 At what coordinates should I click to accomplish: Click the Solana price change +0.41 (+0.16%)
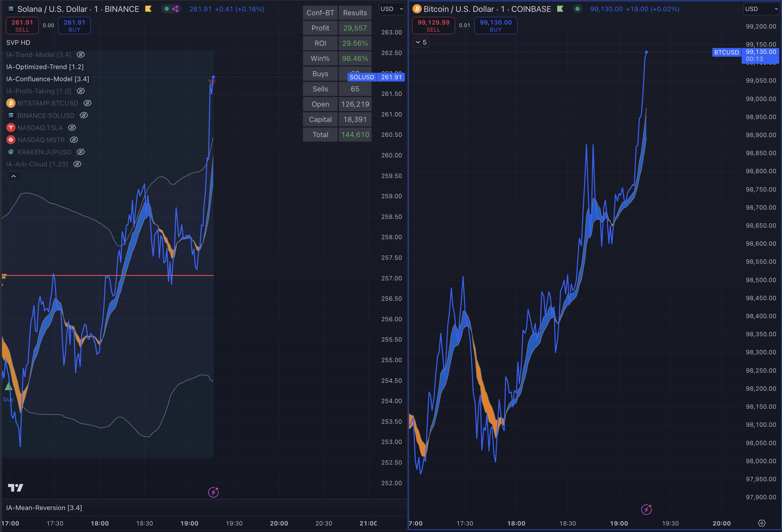[240, 9]
